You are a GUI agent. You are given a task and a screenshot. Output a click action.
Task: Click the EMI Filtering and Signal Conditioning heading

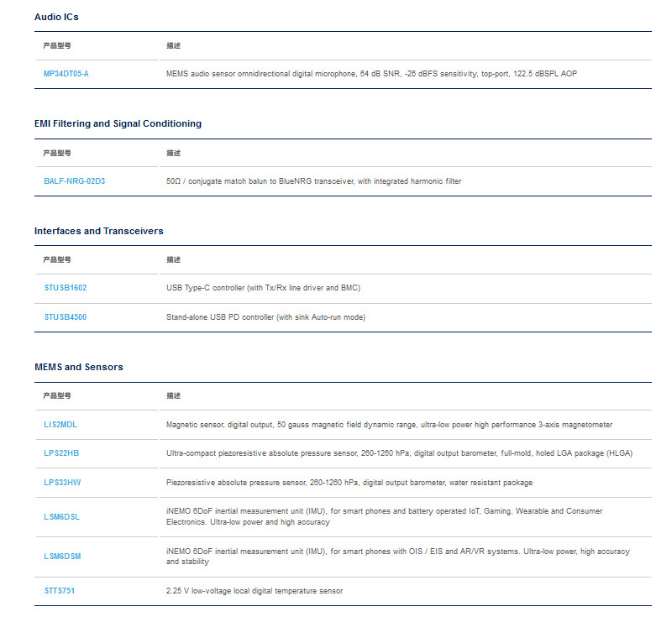click(118, 123)
